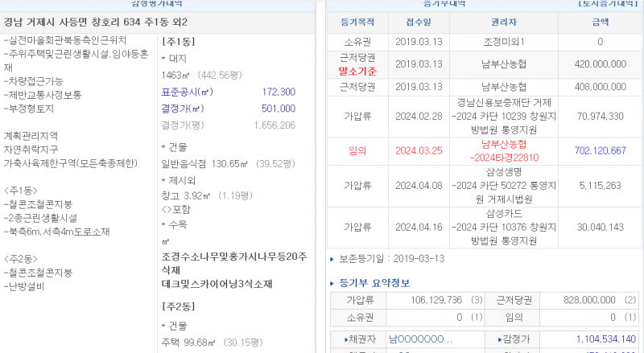
Task: Click the 등기목적 column header
Action: (x=358, y=19)
